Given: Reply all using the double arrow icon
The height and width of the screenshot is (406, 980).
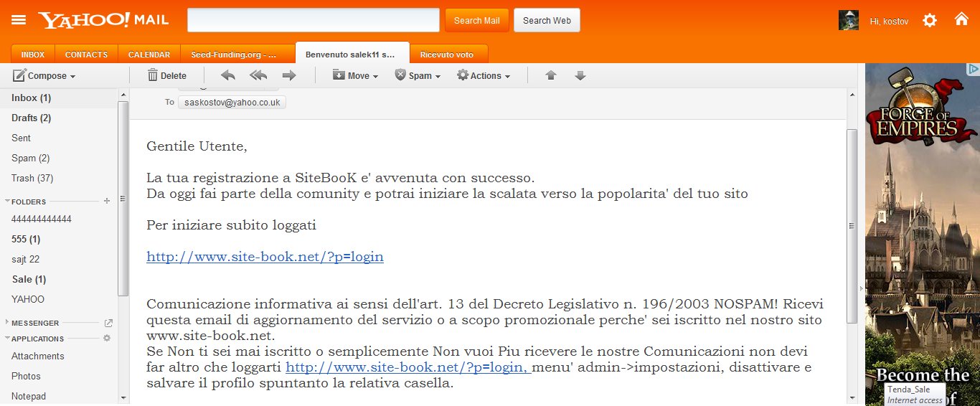Looking at the screenshot, I should (x=258, y=75).
